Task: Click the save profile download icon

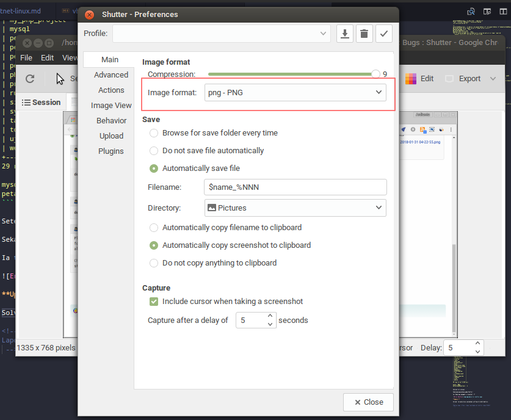Action: click(345, 34)
